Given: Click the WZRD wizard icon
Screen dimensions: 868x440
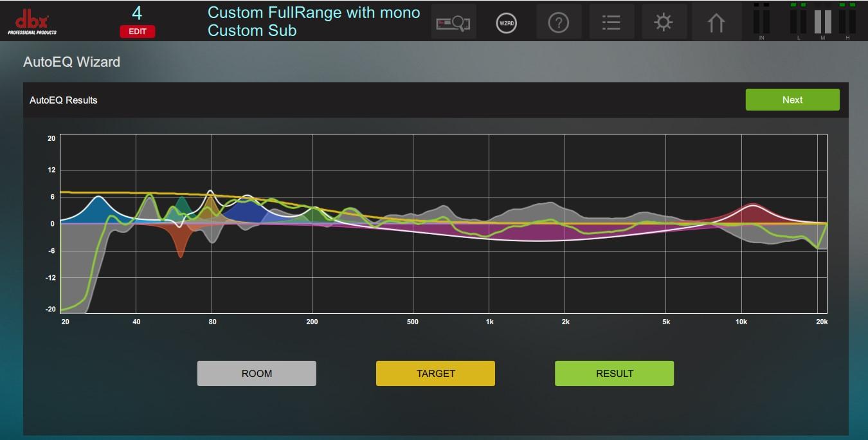Looking at the screenshot, I should click(506, 23).
